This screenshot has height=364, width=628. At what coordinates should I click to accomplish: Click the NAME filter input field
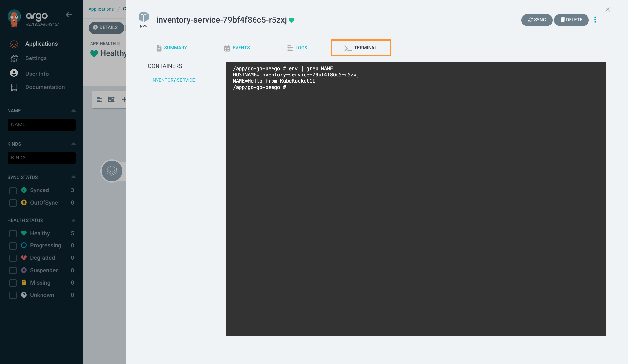(x=41, y=124)
